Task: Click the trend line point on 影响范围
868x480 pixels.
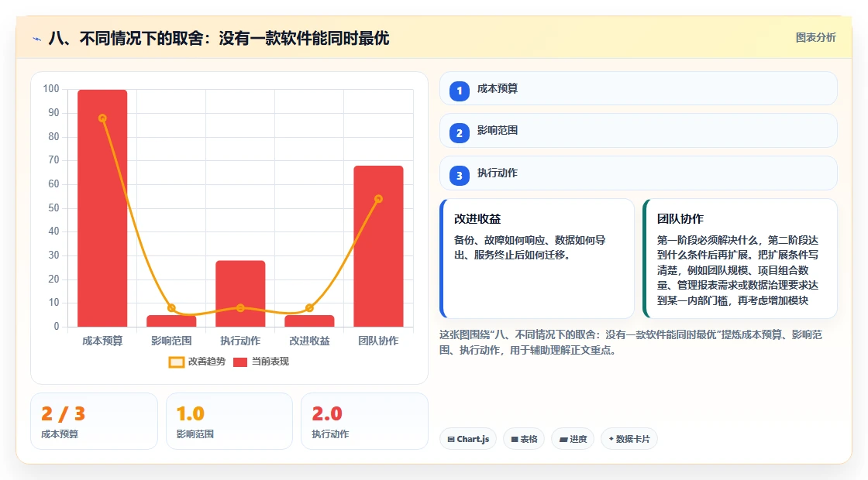Action: 171,308
